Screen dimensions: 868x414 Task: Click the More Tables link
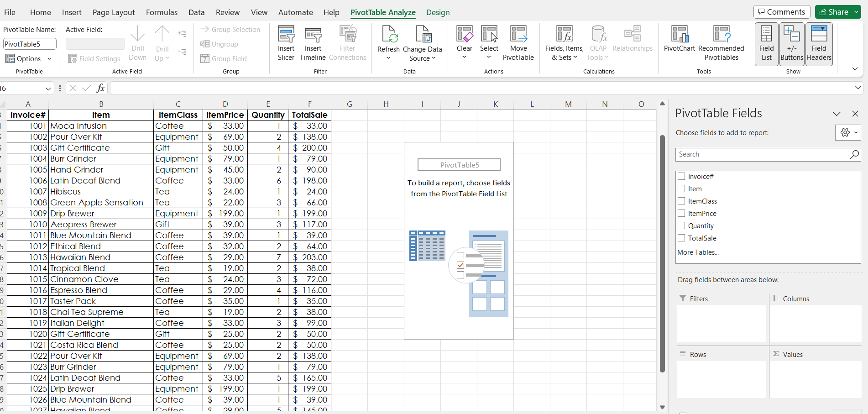(x=698, y=252)
